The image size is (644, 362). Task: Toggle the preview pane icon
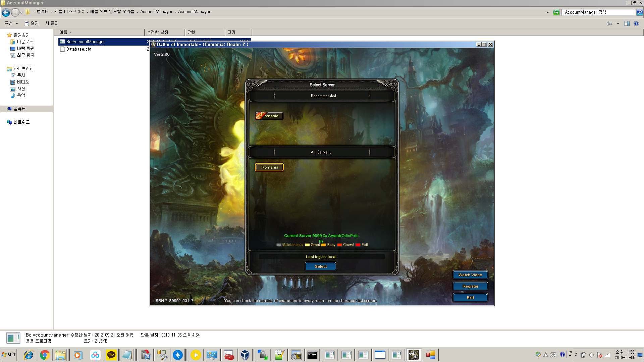[x=627, y=23]
